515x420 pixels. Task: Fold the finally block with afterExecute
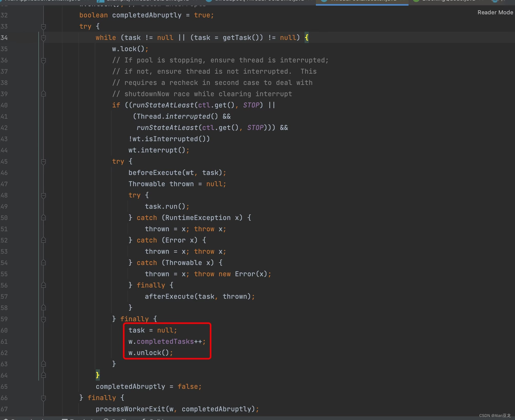click(44, 285)
